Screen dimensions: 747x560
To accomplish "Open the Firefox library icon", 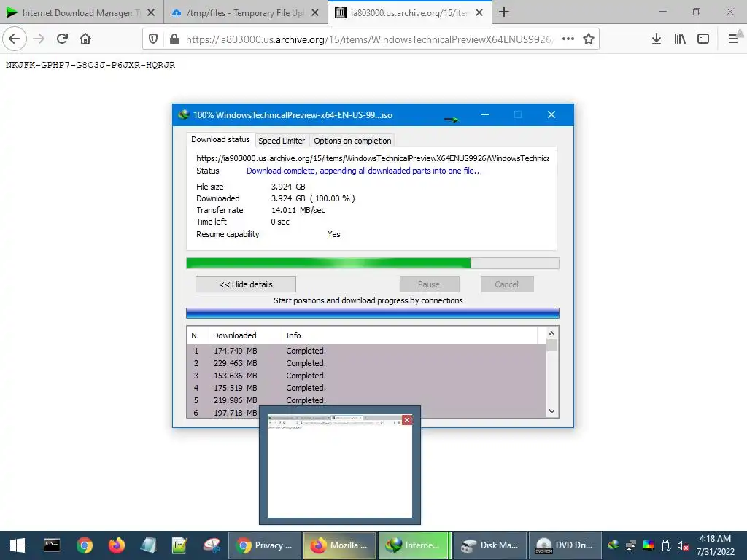I will point(680,39).
